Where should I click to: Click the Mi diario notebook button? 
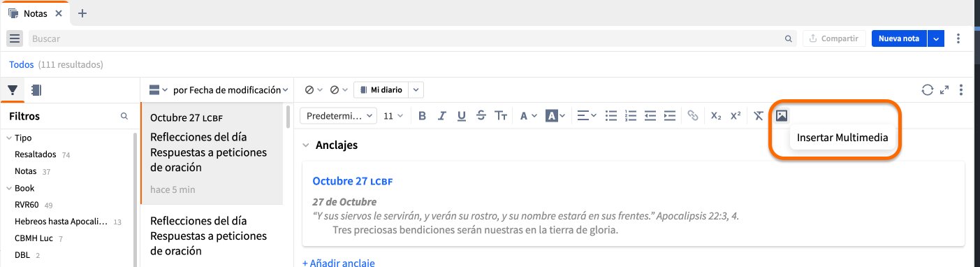point(381,89)
